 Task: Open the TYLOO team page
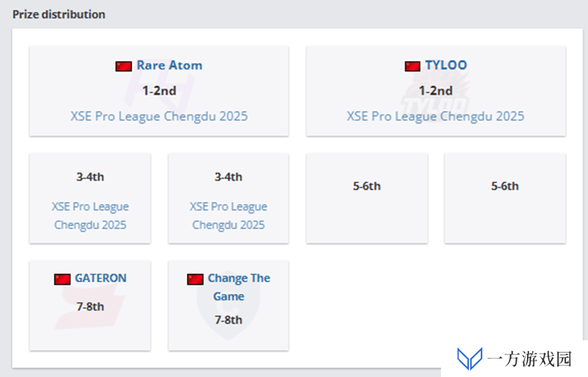[x=446, y=65]
